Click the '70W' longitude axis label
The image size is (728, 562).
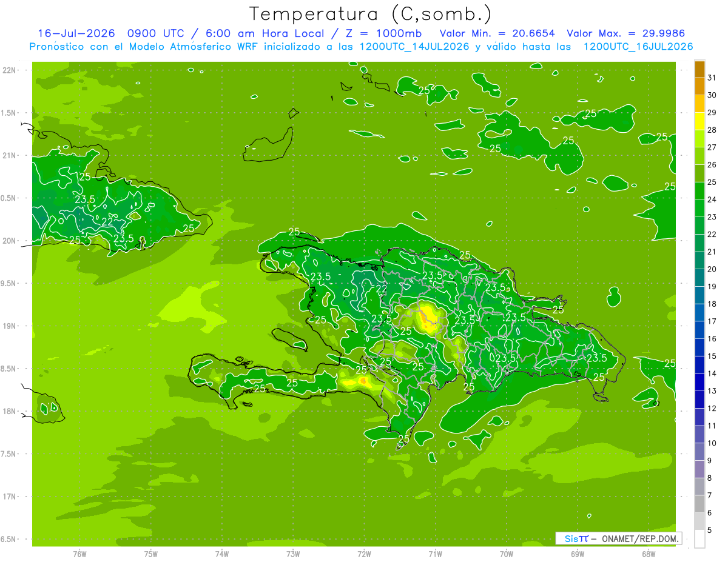click(507, 554)
